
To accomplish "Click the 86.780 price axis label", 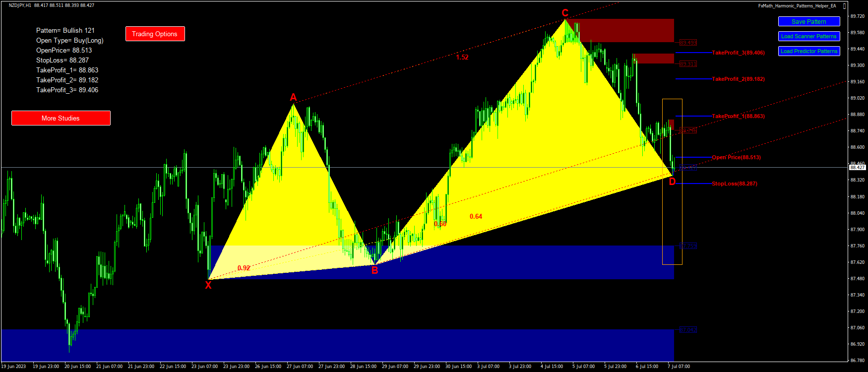I will (x=858, y=361).
